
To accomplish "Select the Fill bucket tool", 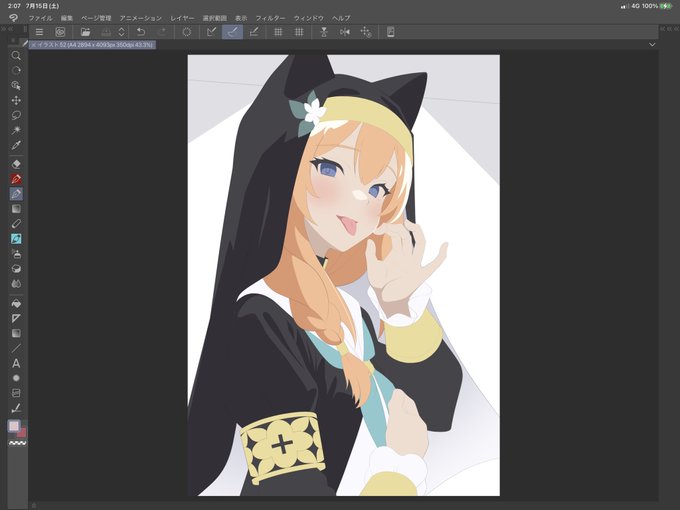I will [x=16, y=304].
